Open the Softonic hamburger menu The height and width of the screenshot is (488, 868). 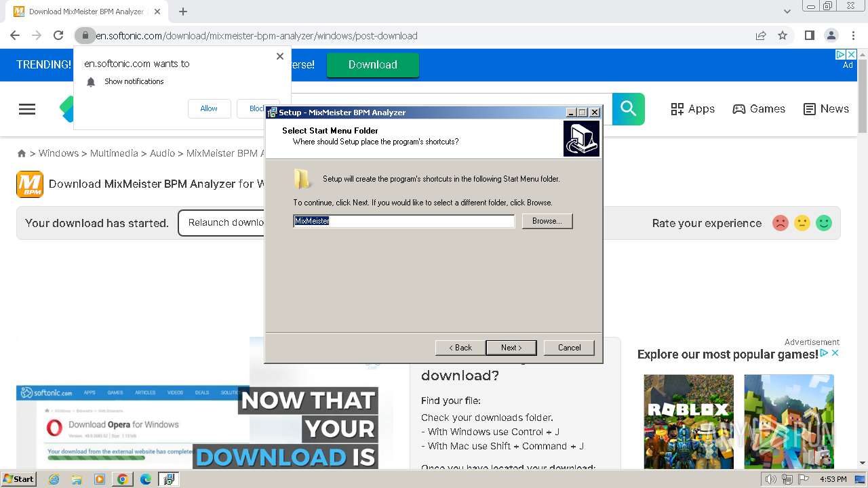pos(27,109)
